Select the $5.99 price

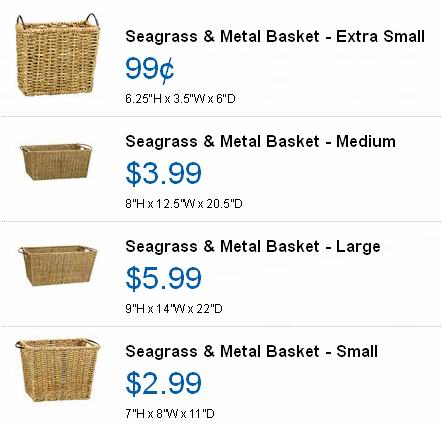click(x=164, y=278)
